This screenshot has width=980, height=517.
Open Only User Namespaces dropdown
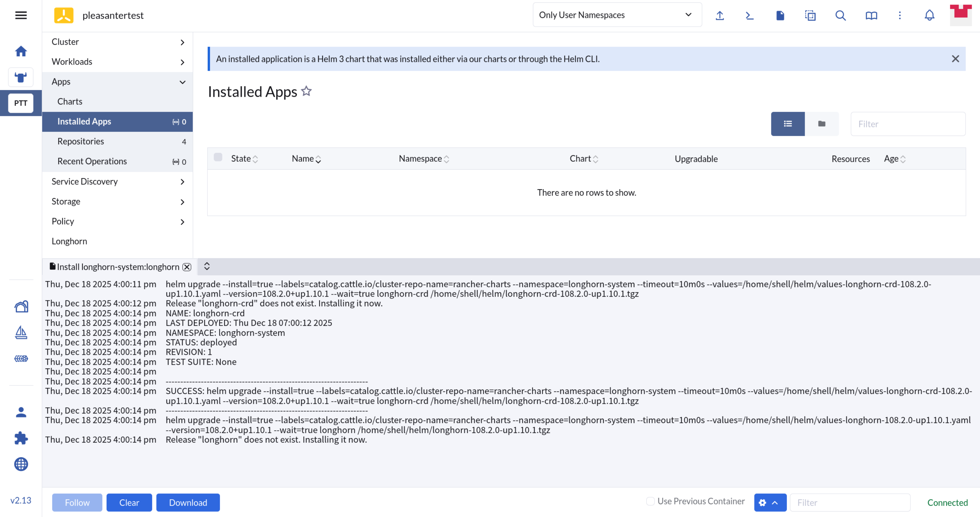pos(617,15)
